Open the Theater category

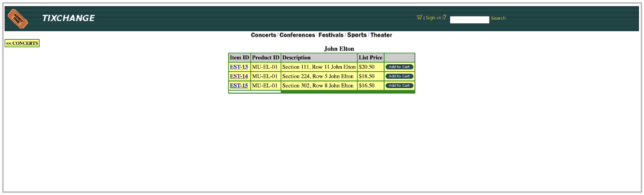(381, 35)
